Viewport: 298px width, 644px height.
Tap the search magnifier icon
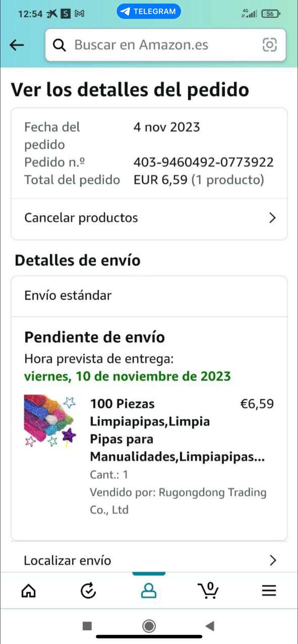pyautogui.click(x=60, y=45)
